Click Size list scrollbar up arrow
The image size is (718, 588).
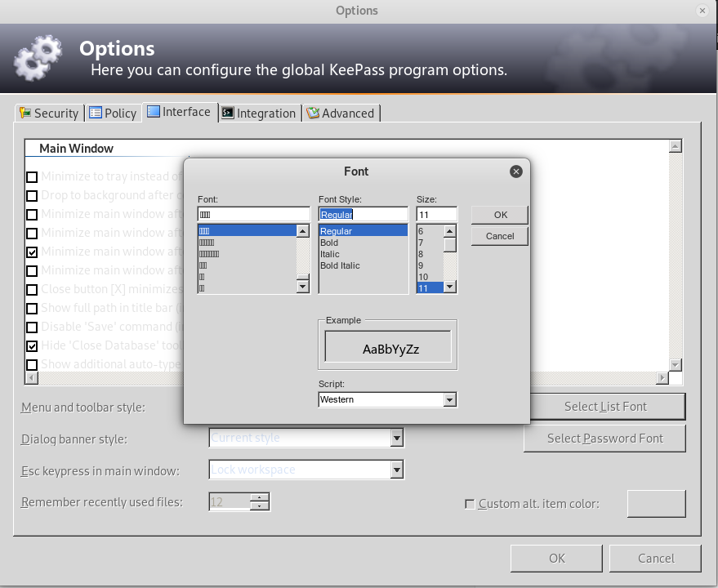449,231
